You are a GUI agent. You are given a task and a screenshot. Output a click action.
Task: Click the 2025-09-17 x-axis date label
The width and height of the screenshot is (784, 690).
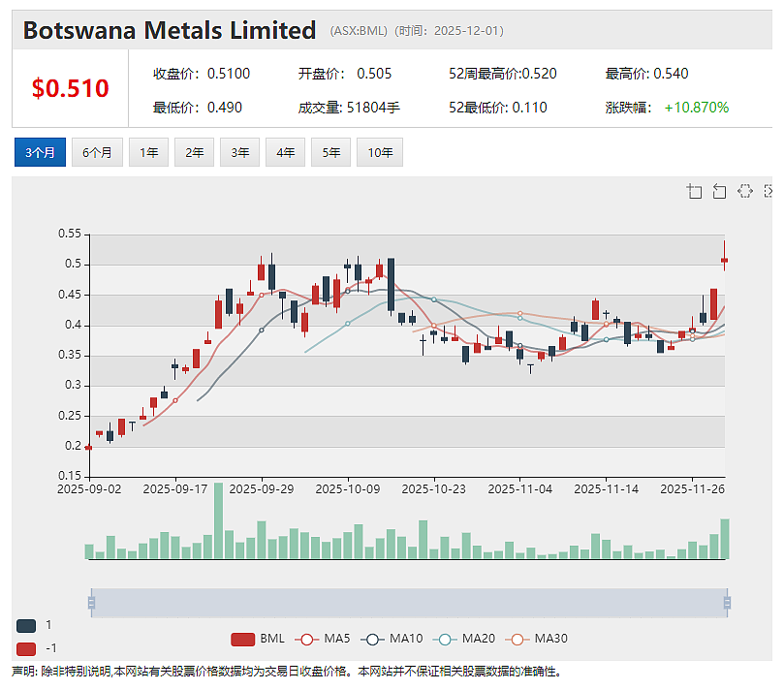[175, 489]
